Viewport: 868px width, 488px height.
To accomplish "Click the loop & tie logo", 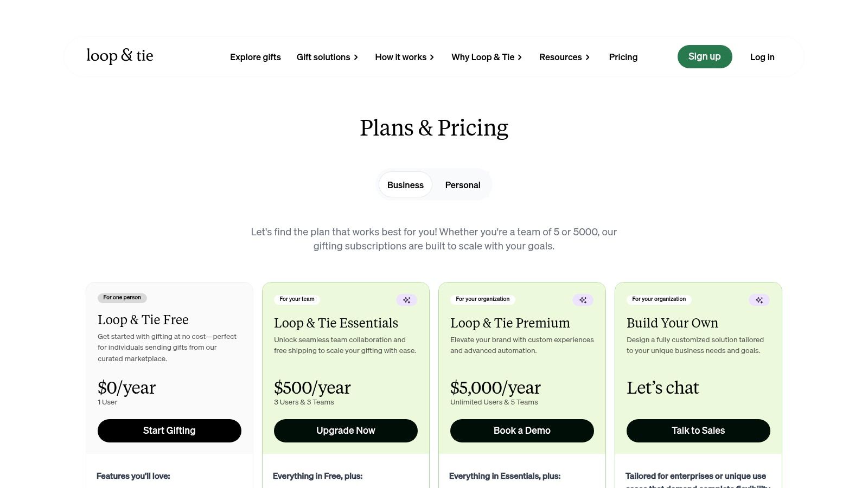I will [119, 56].
